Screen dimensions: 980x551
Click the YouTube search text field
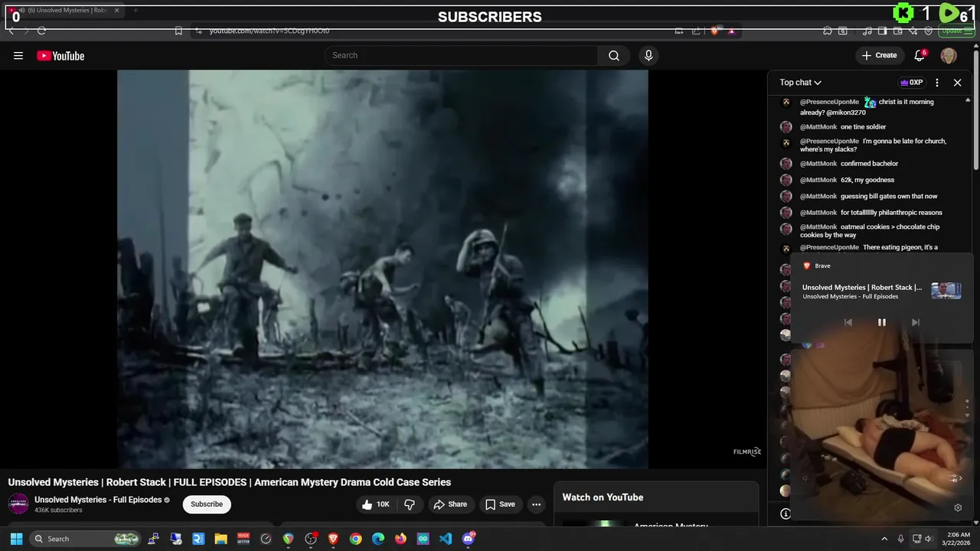tap(462, 55)
